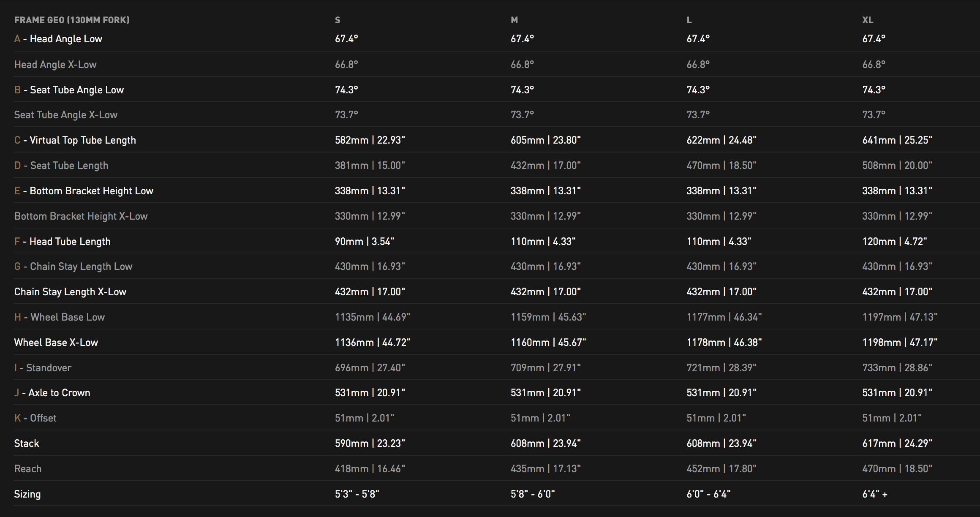Image resolution: width=980 pixels, height=517 pixels.
Task: Click the FRAME GEO (130MM FORK) table heading
Action: tap(72, 20)
